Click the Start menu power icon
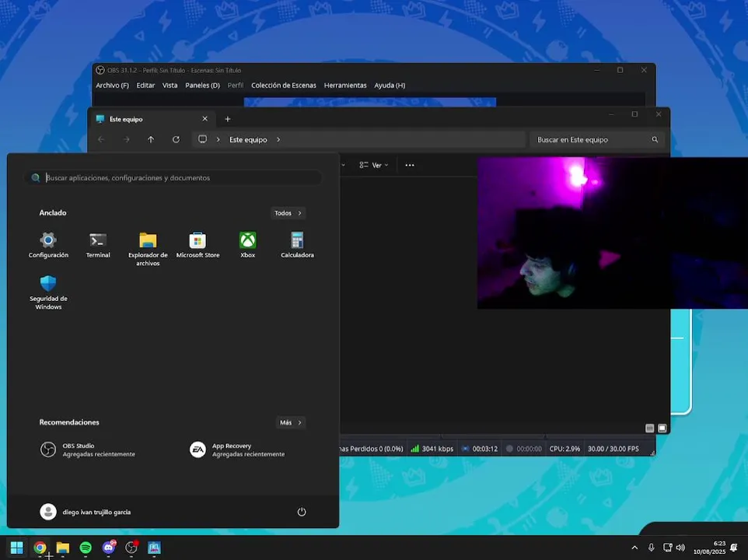The height and width of the screenshot is (560, 748). 302,512
